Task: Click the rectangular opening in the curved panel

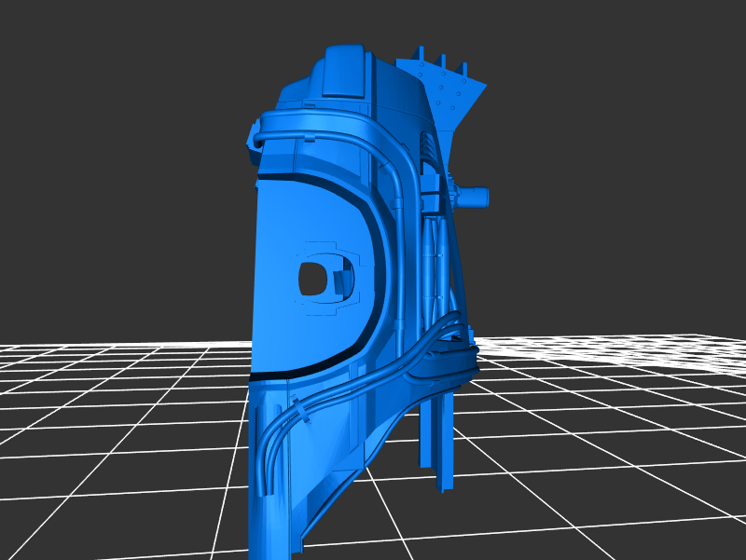Action: [311, 279]
